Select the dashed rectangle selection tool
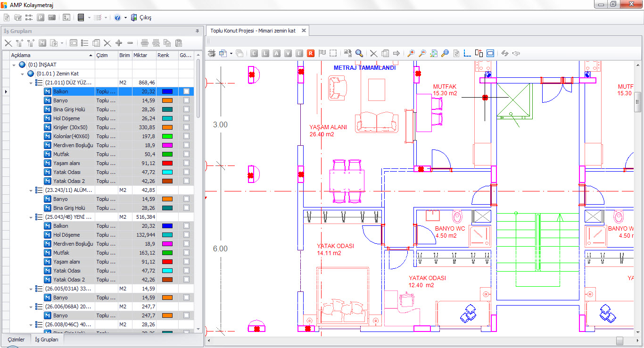The width and height of the screenshot is (644, 348). (333, 53)
